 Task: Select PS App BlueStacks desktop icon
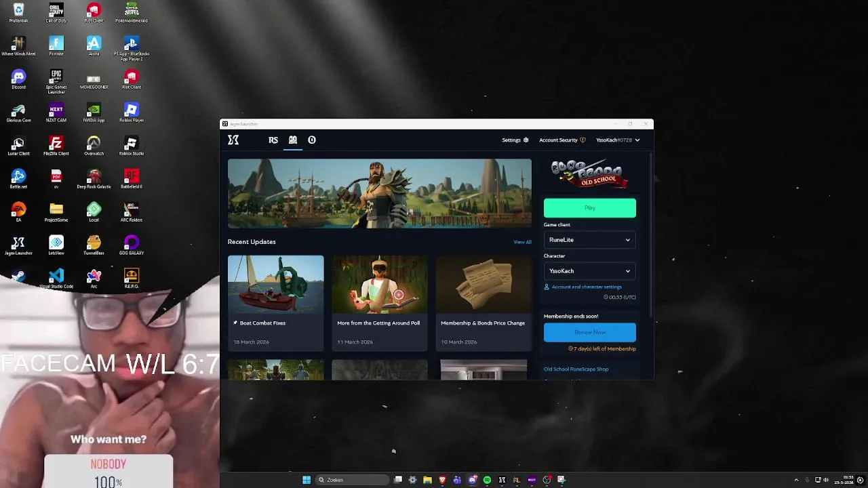tap(132, 49)
